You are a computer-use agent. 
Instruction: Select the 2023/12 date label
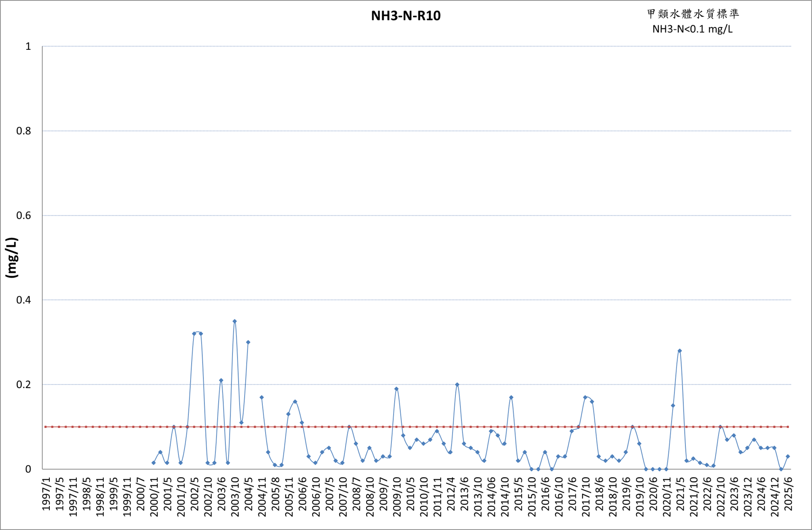(747, 497)
